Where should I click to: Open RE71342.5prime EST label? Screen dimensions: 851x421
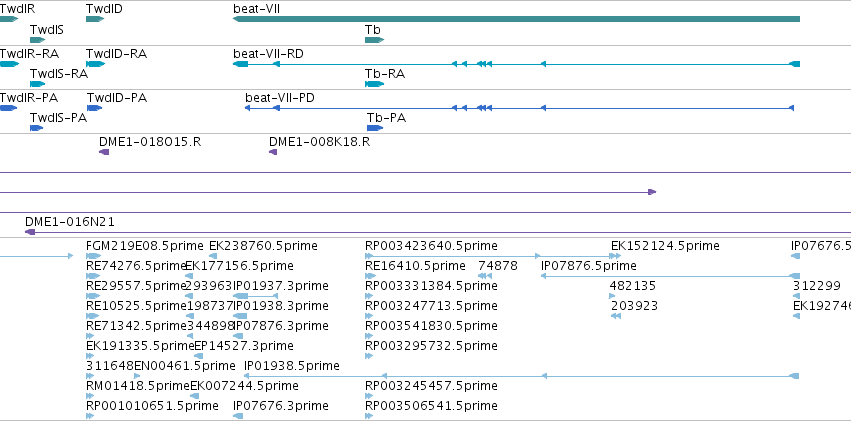point(136,326)
